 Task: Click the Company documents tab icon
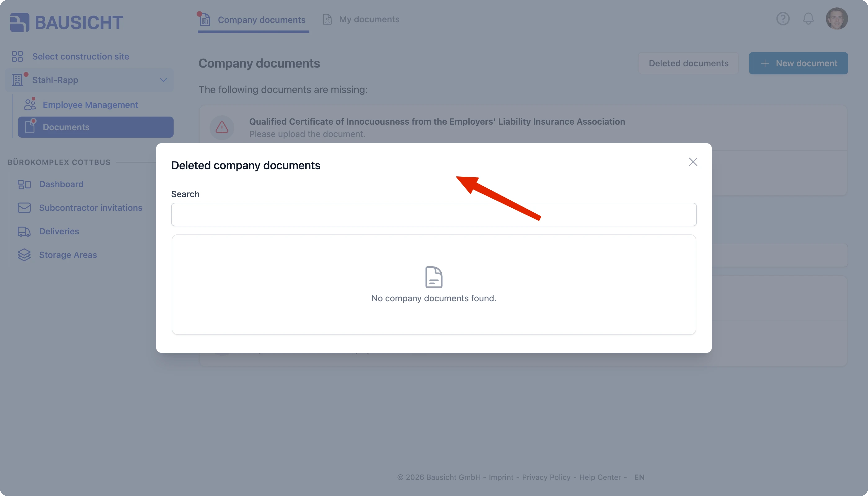point(205,20)
